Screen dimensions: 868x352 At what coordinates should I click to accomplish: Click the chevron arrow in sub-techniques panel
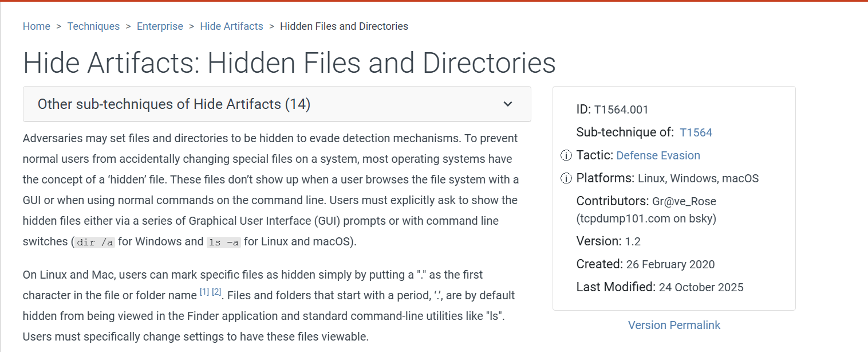tap(507, 104)
